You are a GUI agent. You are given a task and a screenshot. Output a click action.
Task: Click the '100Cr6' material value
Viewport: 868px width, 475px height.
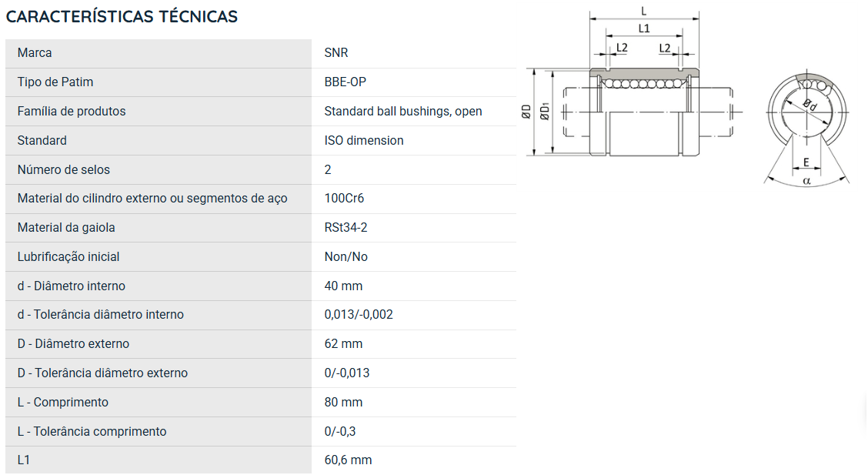point(344,198)
